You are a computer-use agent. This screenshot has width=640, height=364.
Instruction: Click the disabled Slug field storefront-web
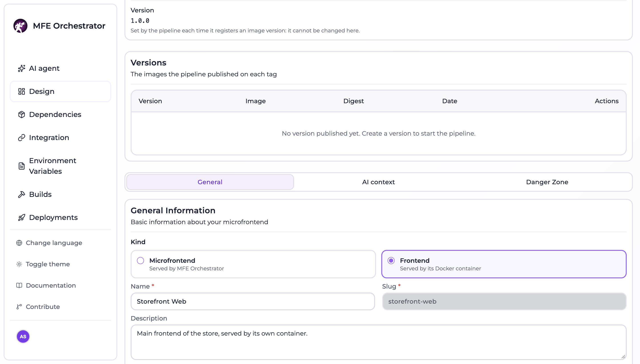pos(504,301)
